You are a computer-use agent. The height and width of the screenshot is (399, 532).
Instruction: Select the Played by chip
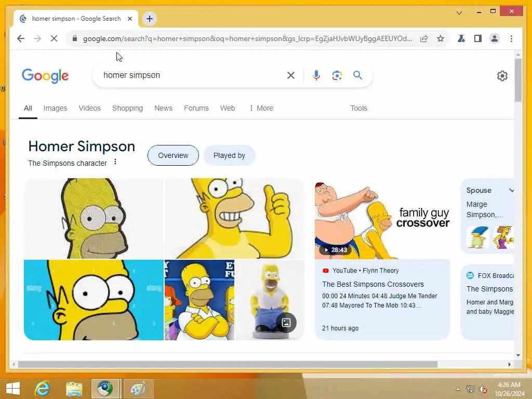pyautogui.click(x=229, y=155)
